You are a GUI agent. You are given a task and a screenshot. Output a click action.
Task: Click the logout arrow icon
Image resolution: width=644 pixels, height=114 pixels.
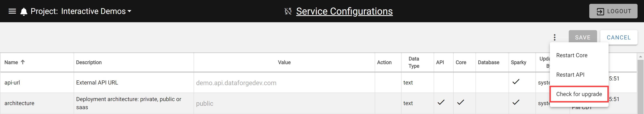coord(600,12)
